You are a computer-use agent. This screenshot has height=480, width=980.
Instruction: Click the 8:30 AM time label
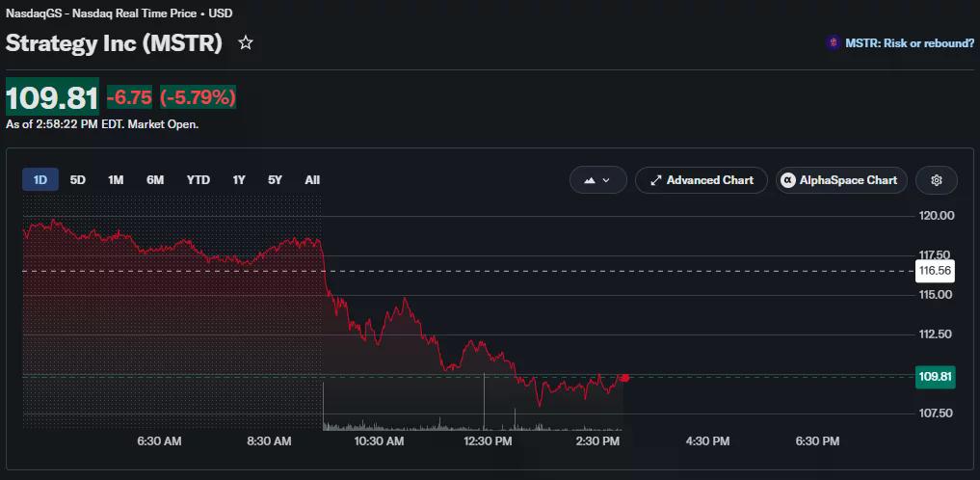click(x=269, y=441)
